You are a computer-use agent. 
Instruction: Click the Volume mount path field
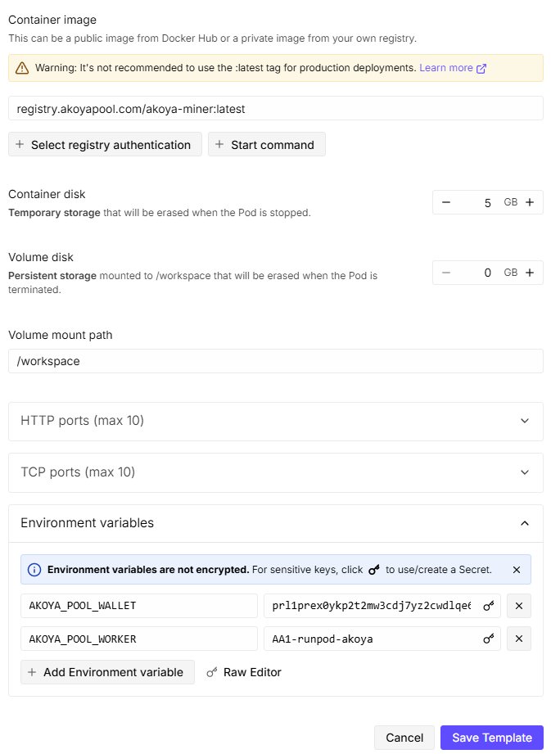click(276, 361)
